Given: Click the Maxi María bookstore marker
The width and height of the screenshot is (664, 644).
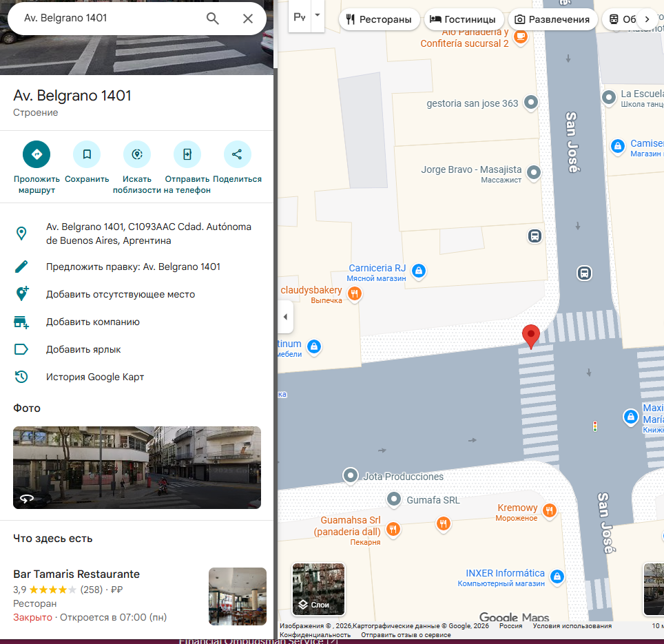Looking at the screenshot, I should tap(631, 417).
